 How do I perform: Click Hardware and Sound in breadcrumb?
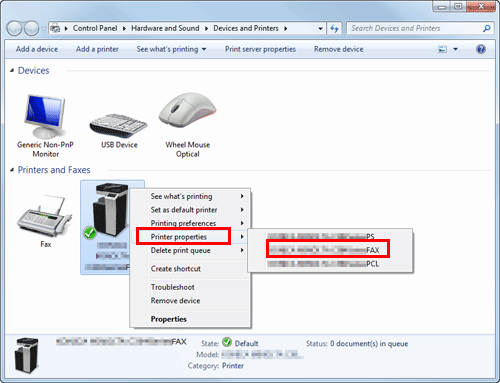165,28
